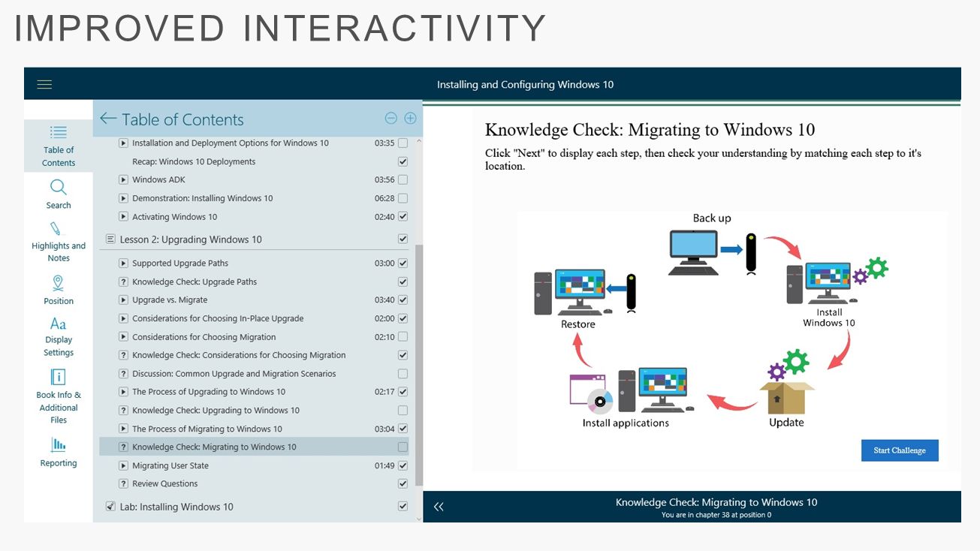The width and height of the screenshot is (980, 551).
Task: Click video icon for Supported Upgrade Paths
Action: click(x=124, y=263)
